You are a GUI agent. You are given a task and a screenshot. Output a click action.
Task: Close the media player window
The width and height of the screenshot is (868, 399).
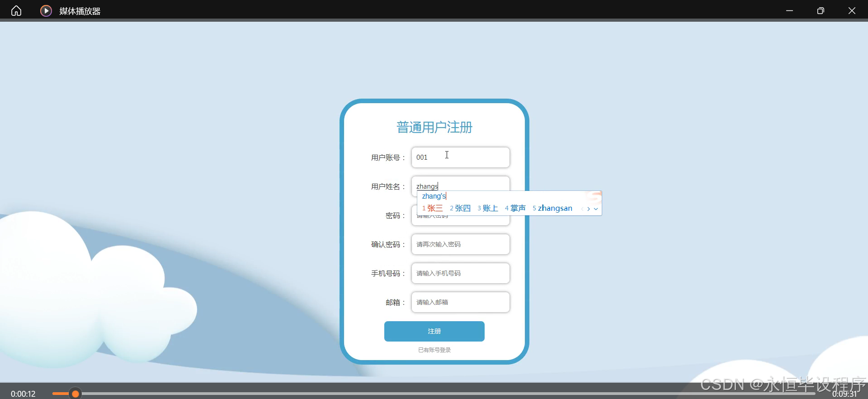(852, 10)
